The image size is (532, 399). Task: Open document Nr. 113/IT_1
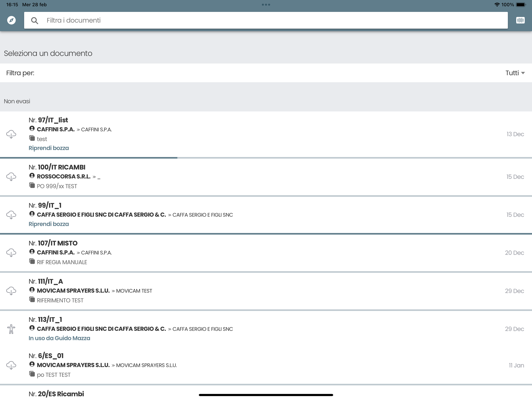point(266,329)
